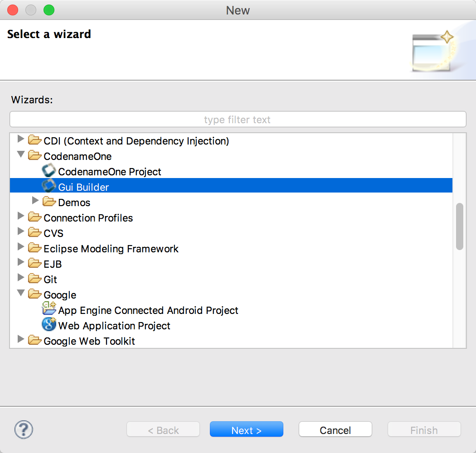
Task: Click the CodenameOne folder icon
Action: point(35,155)
